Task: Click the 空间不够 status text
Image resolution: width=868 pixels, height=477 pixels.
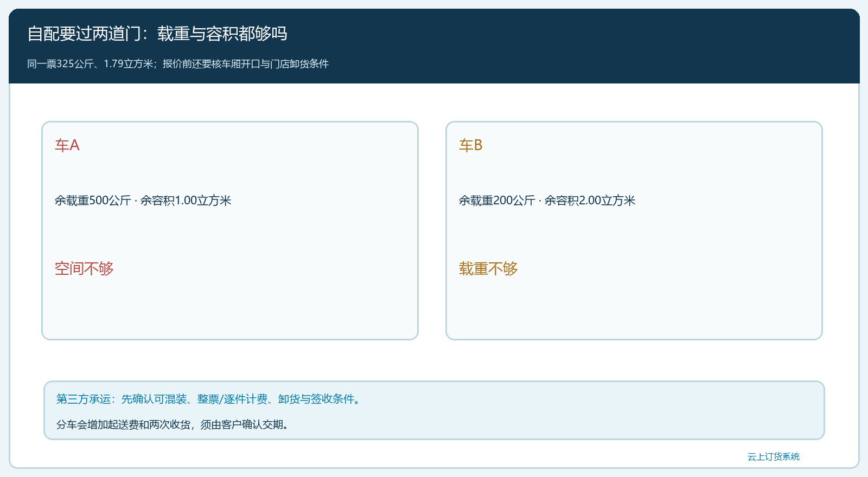Action: [84, 268]
